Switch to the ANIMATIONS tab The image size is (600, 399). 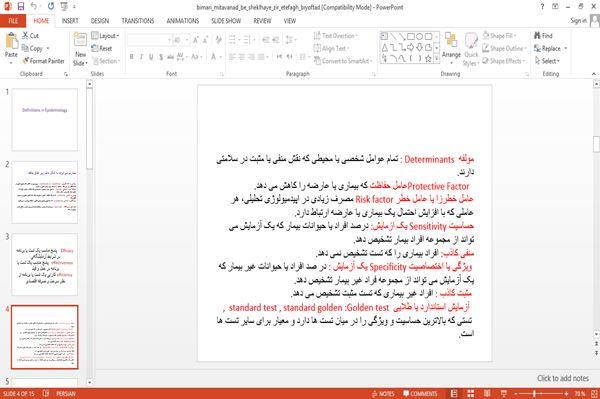[x=183, y=21]
